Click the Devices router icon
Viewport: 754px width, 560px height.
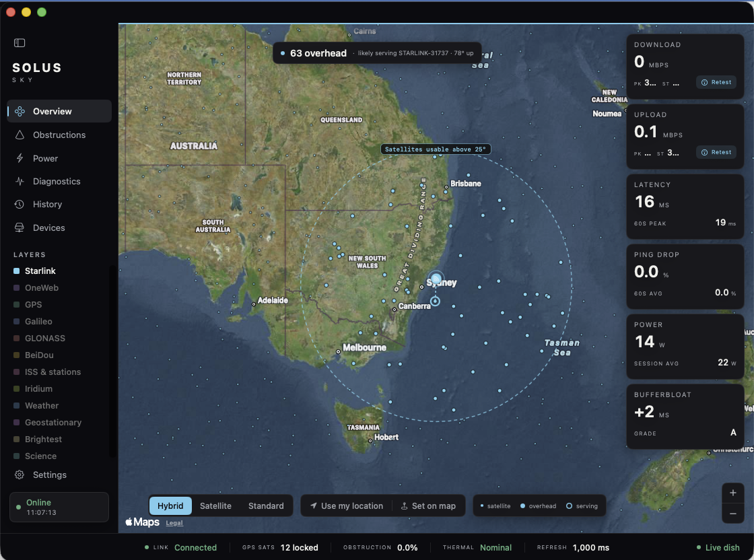tap(20, 228)
